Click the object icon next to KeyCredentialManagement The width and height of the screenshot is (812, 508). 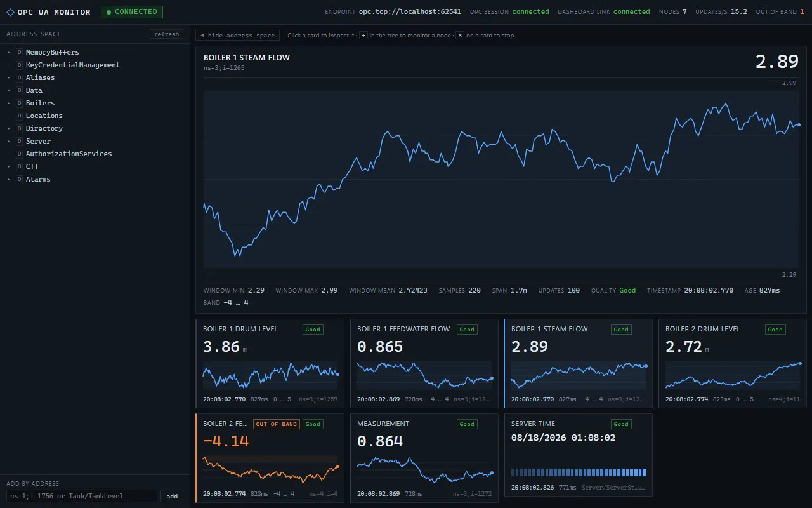click(20, 65)
